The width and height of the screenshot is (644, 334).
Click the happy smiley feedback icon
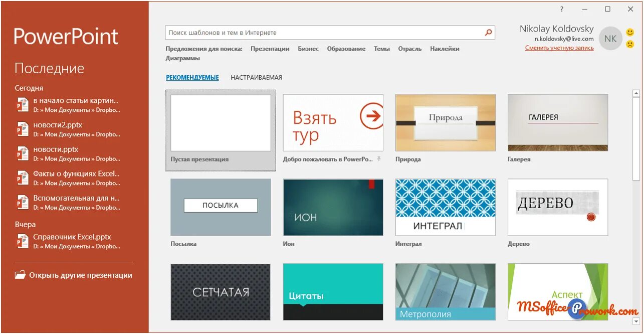[630, 33]
